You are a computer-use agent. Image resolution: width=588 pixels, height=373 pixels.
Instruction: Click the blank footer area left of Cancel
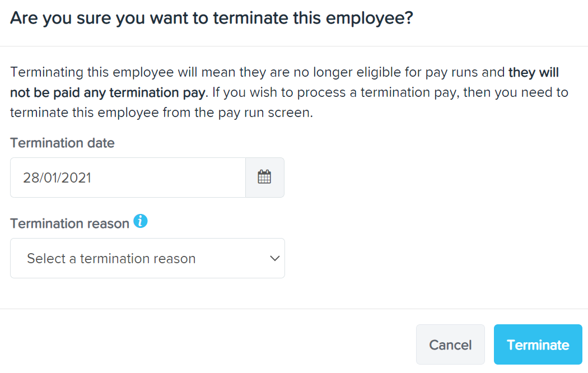click(206, 344)
